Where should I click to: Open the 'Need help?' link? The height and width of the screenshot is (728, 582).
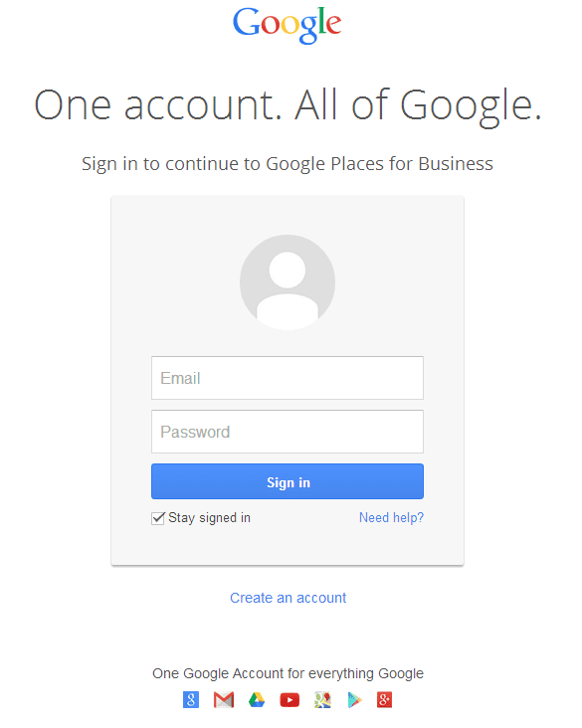pyautogui.click(x=391, y=518)
